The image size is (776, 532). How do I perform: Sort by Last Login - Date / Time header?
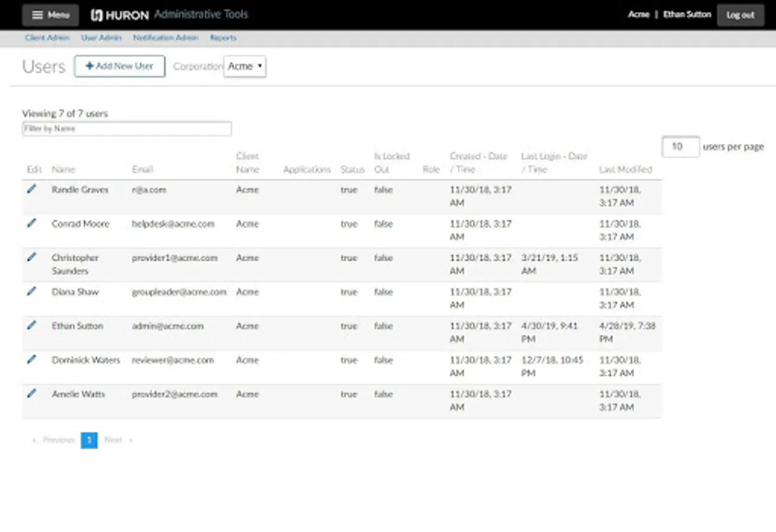point(554,163)
